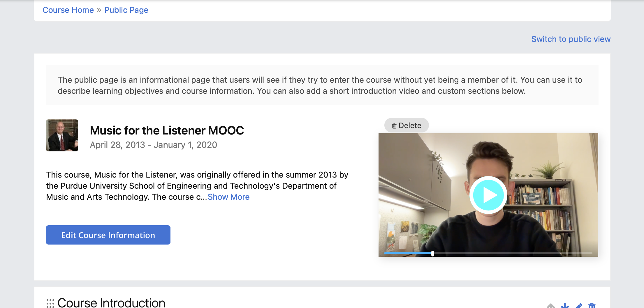Open the Public Page breadcrumb link

tap(126, 10)
